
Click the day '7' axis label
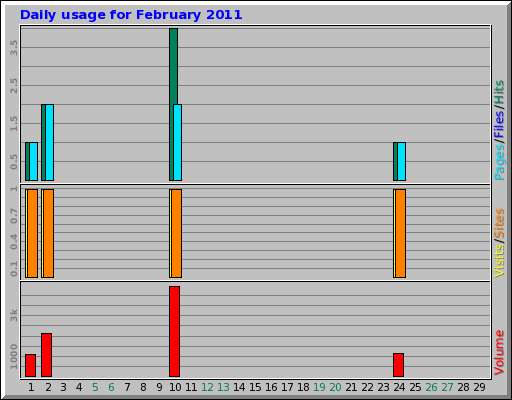pyautogui.click(x=127, y=387)
